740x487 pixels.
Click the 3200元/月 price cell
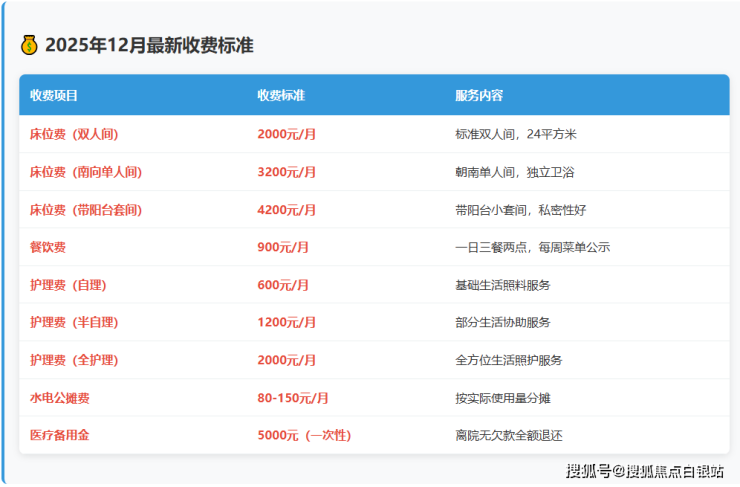287,172
